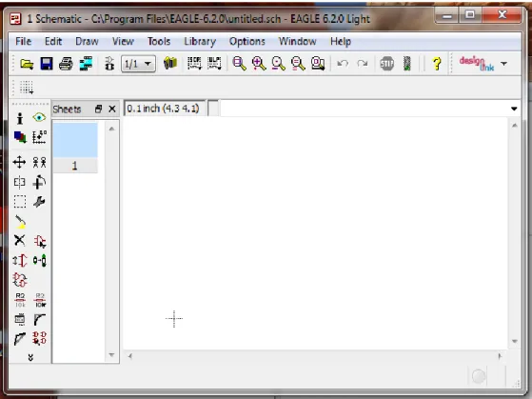Screen dimensions: 532x399
Task: Select the Split tool
Action: (20, 339)
